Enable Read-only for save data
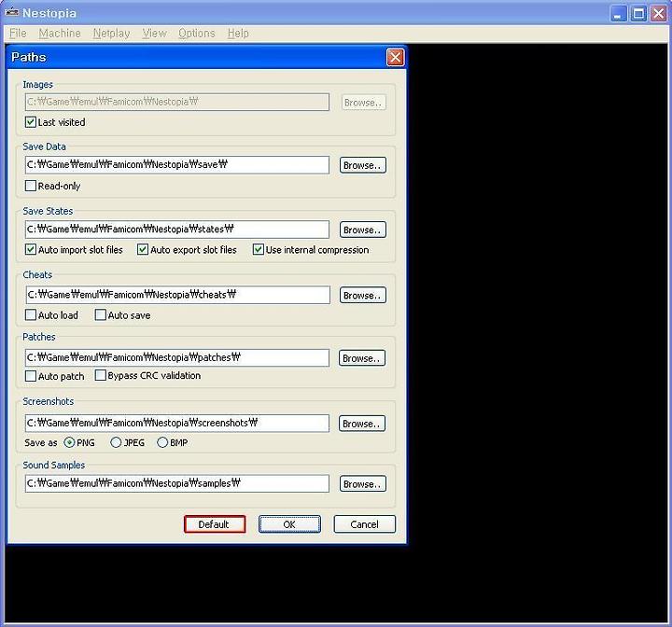Image resolution: width=672 pixels, height=627 pixels. (x=31, y=186)
